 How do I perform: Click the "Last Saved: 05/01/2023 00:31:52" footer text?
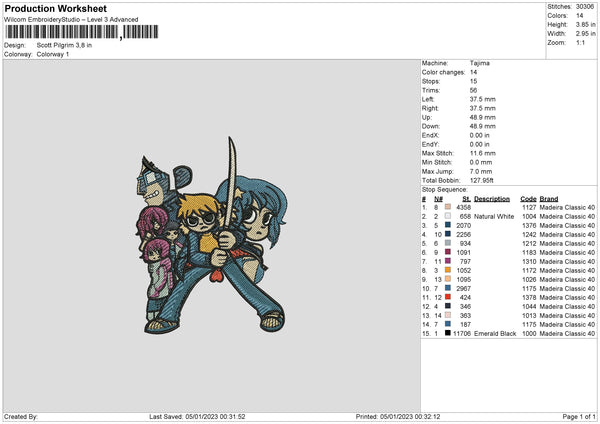[x=197, y=417]
